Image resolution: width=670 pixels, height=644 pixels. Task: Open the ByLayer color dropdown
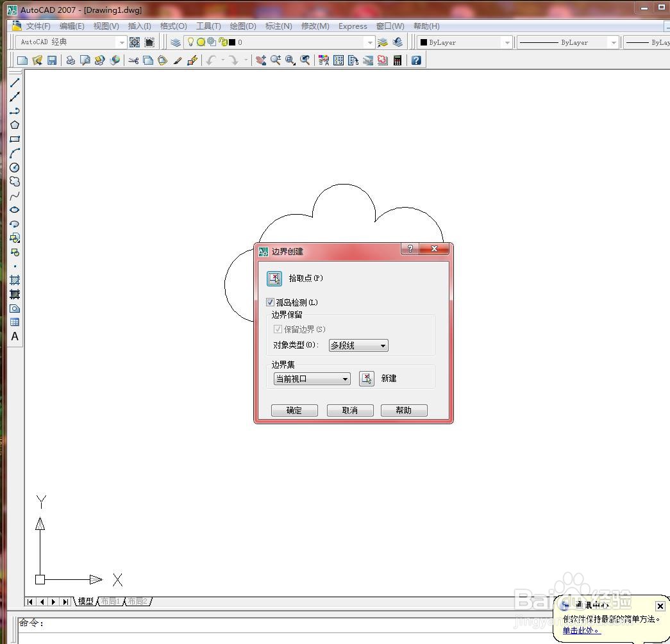464,43
